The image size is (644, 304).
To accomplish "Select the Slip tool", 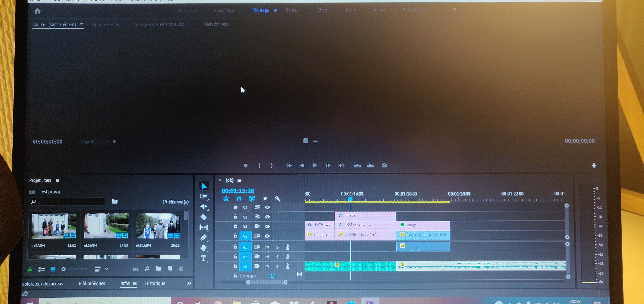I will click(x=203, y=227).
